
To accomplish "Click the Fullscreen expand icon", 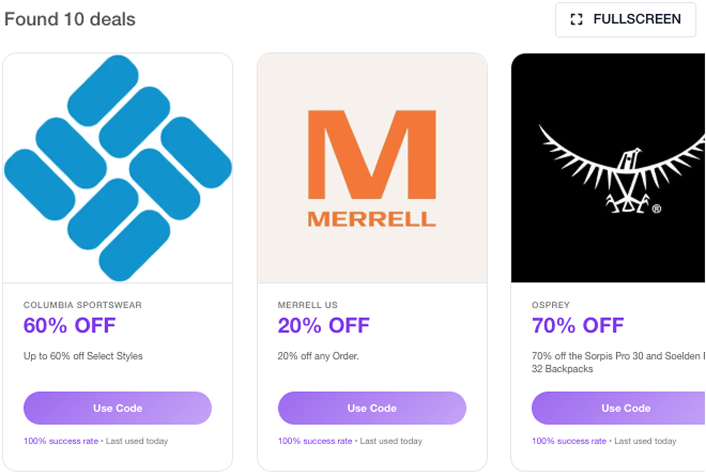I will [x=576, y=20].
